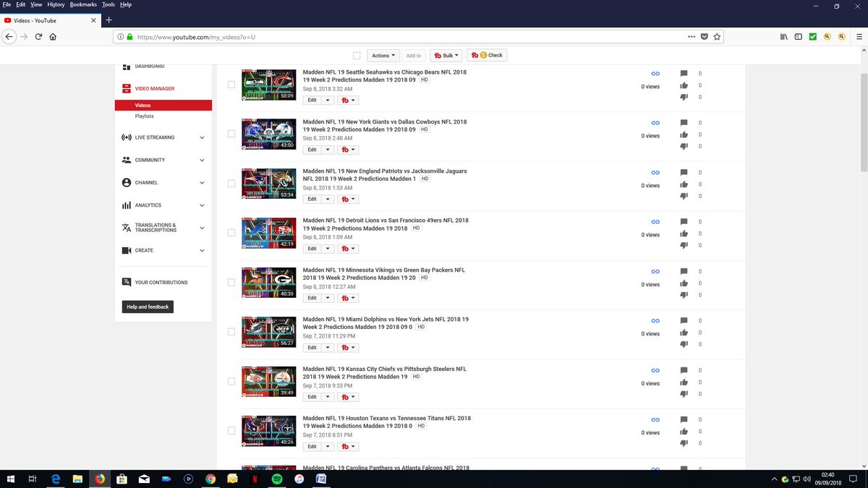The image size is (868, 488).
Task: Open Edit dropdown arrow for Seattle Seahawks video
Action: pyautogui.click(x=328, y=100)
